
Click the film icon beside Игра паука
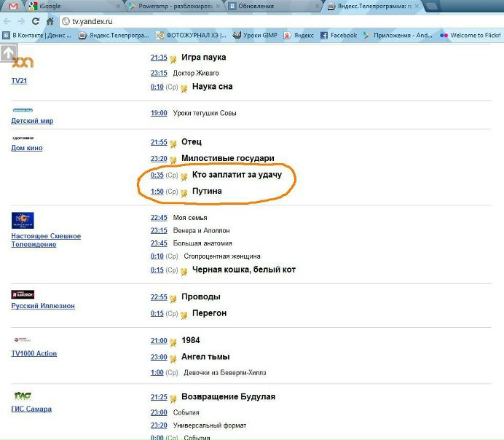(x=173, y=59)
